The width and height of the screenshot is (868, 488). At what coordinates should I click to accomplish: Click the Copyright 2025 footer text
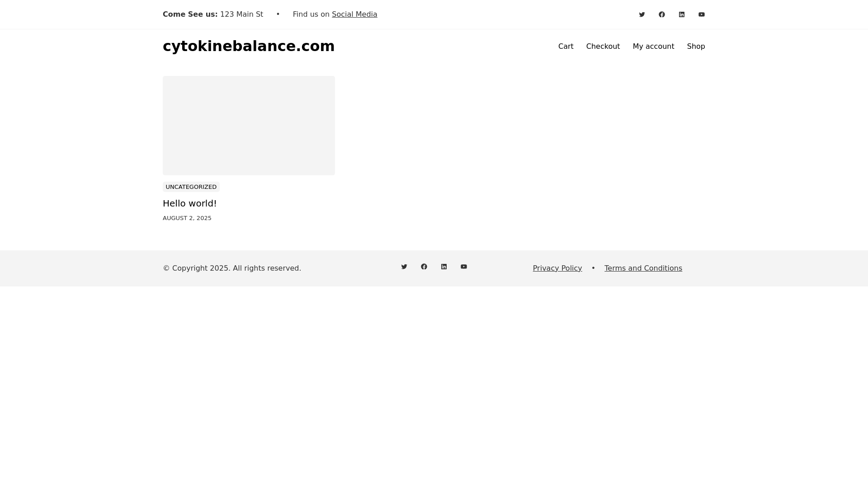(232, 268)
